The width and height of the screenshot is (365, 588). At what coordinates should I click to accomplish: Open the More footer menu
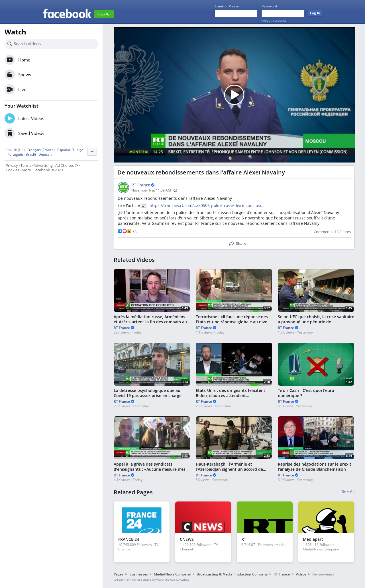(x=26, y=170)
